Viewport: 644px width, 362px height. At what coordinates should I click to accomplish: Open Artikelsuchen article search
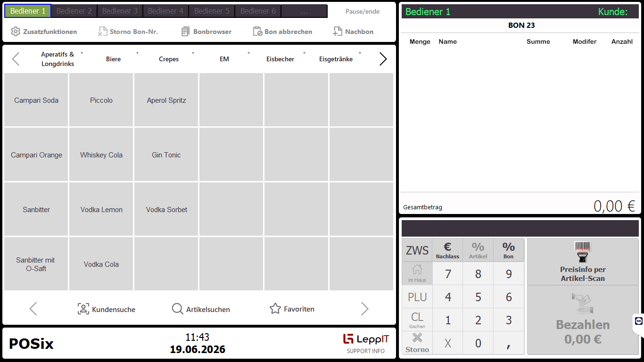[x=201, y=309]
